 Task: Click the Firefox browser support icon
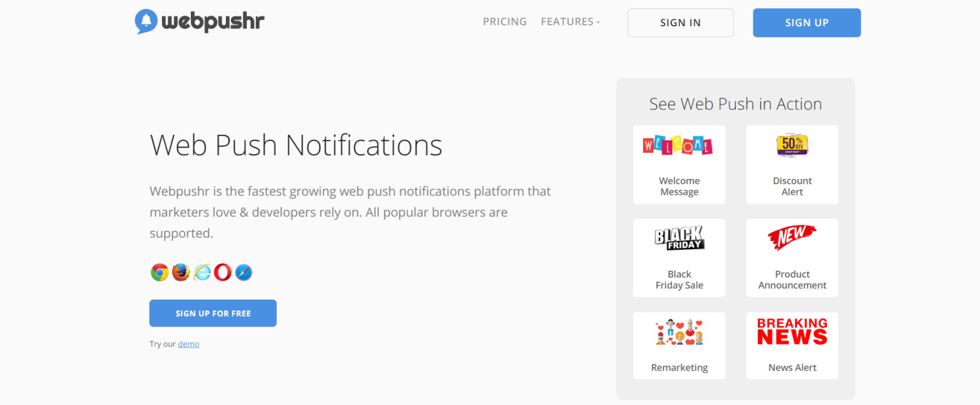(181, 271)
